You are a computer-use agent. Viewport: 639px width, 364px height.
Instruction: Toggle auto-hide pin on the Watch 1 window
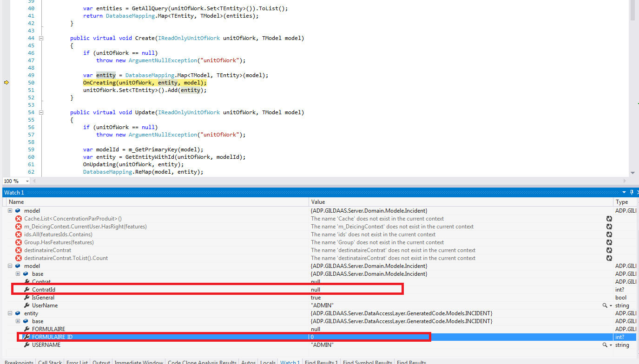click(x=631, y=192)
